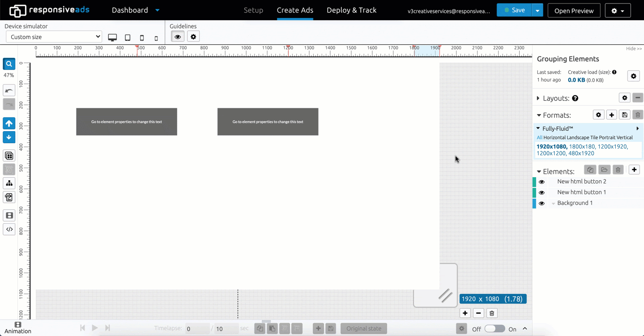The height and width of the screenshot is (336, 644).
Task: Toggle guidelines visibility eye button
Action: coord(178,37)
